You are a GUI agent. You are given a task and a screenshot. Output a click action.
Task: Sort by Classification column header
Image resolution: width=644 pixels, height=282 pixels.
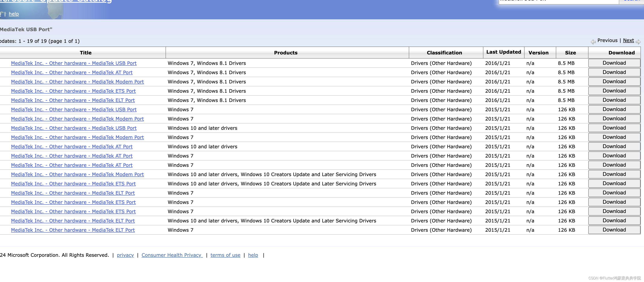[444, 53]
